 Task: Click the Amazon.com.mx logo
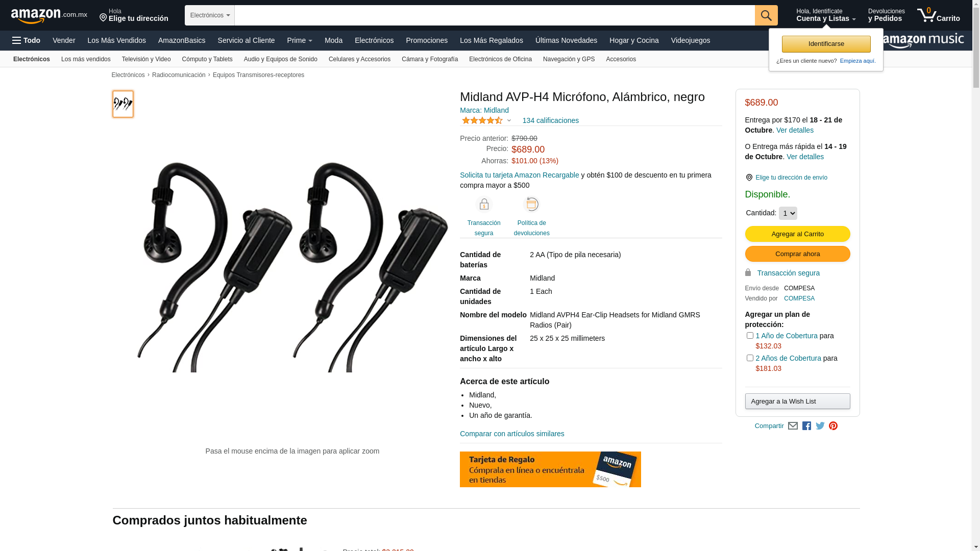[49, 16]
